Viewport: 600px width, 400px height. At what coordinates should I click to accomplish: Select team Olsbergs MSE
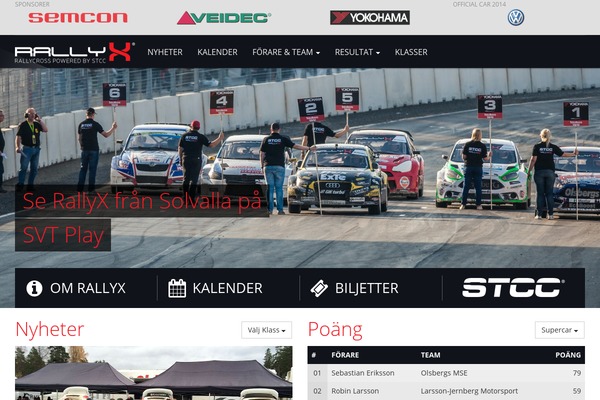pos(444,373)
